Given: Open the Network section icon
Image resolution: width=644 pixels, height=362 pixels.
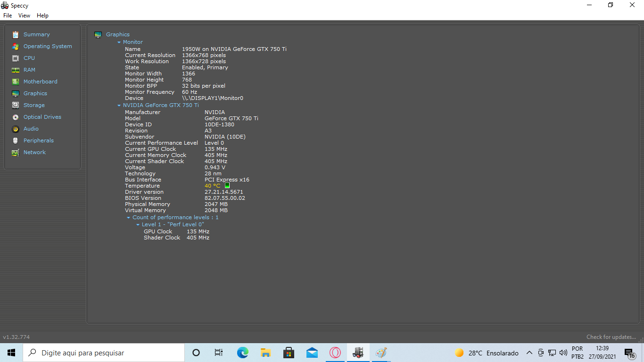Looking at the screenshot, I should coord(16,152).
